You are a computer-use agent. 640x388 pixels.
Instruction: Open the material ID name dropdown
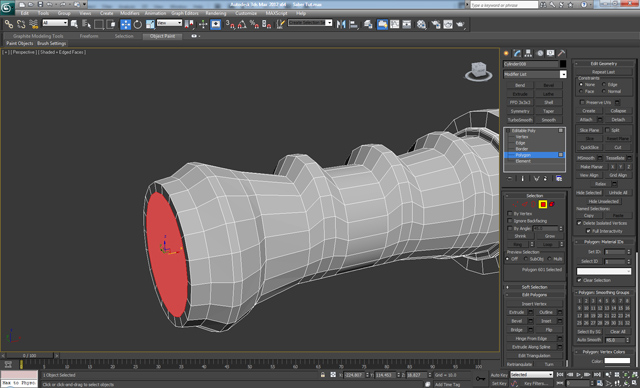coord(604,271)
